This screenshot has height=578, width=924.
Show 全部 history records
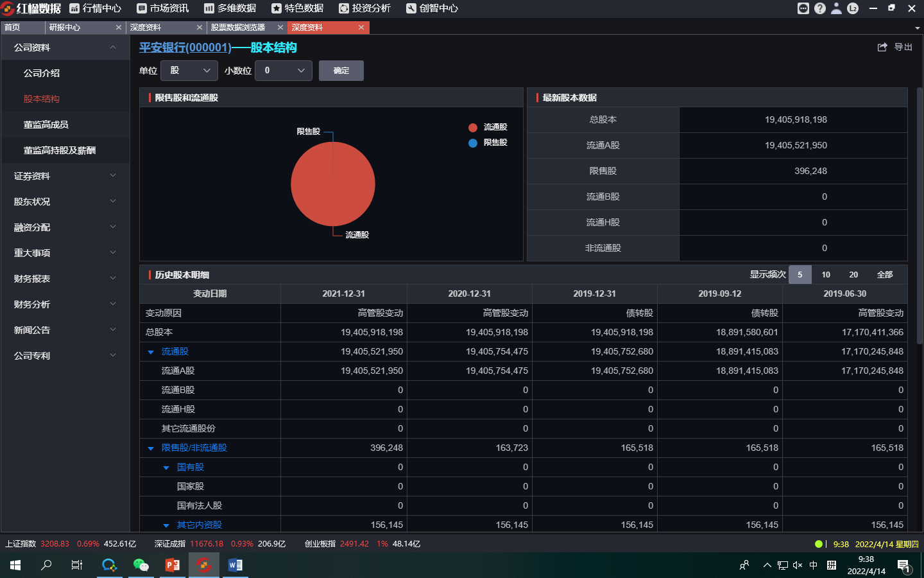pos(885,275)
